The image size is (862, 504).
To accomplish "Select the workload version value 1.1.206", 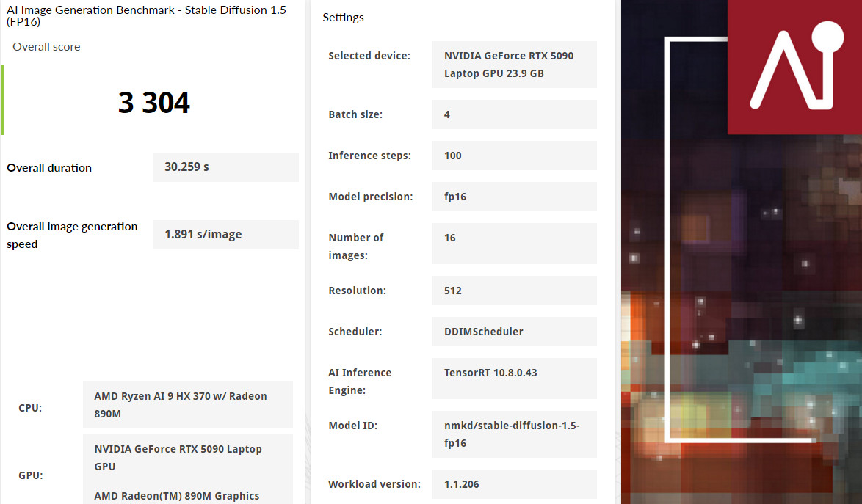I will tap(515, 484).
